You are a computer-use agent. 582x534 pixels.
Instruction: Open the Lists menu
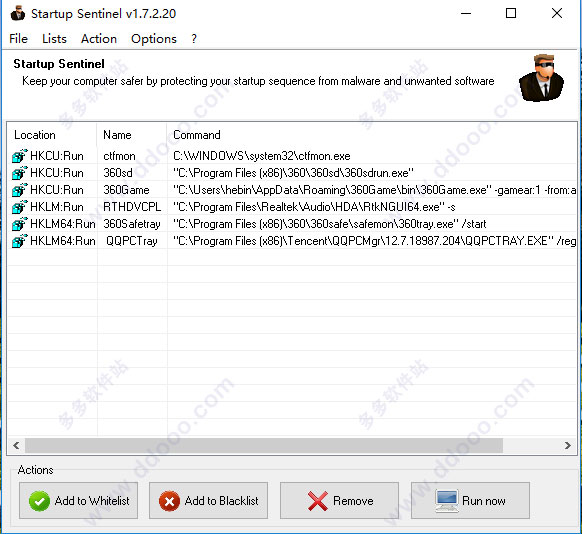[x=55, y=39]
